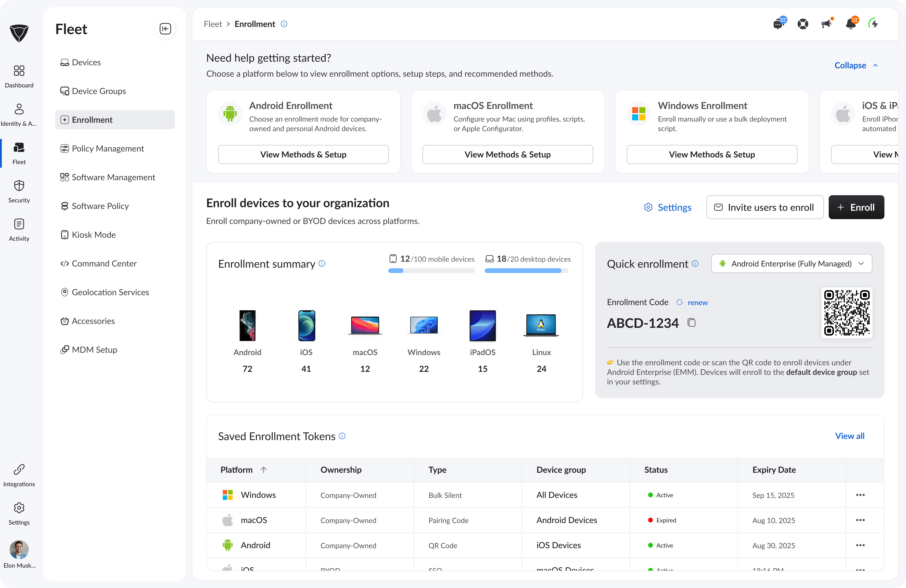Click the info icon beside Saved Enrollment Tokens
The width and height of the screenshot is (906, 588).
pyautogui.click(x=342, y=436)
